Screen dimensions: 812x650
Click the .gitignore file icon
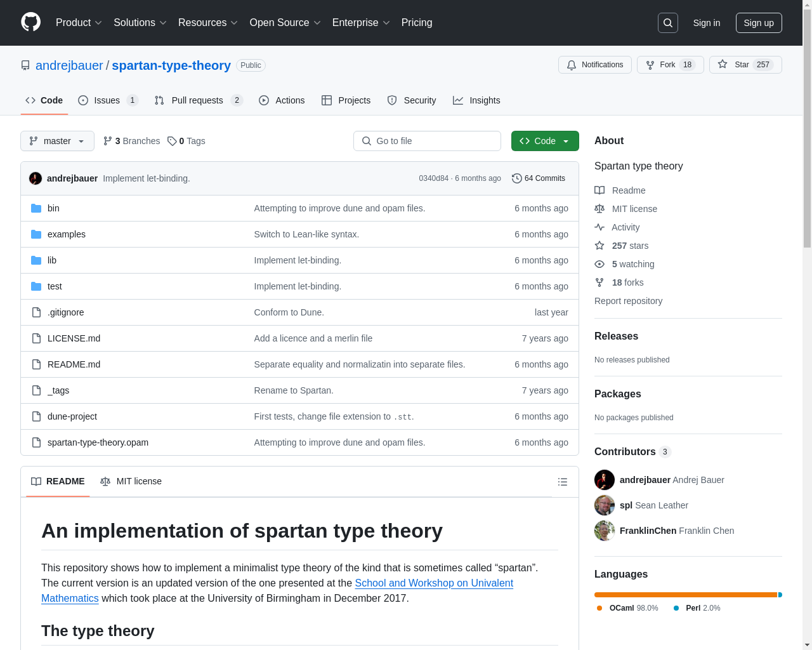click(36, 312)
